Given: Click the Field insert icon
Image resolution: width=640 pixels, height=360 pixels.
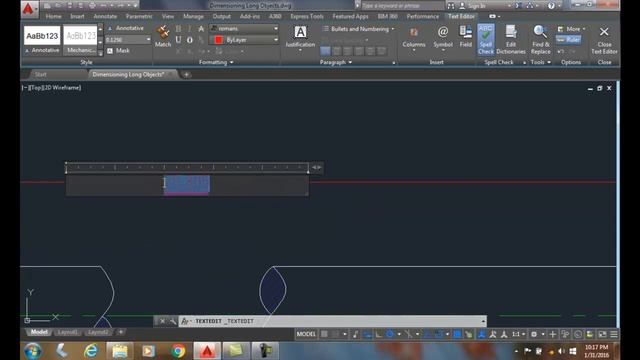Looking at the screenshot, I should pyautogui.click(x=465, y=36).
